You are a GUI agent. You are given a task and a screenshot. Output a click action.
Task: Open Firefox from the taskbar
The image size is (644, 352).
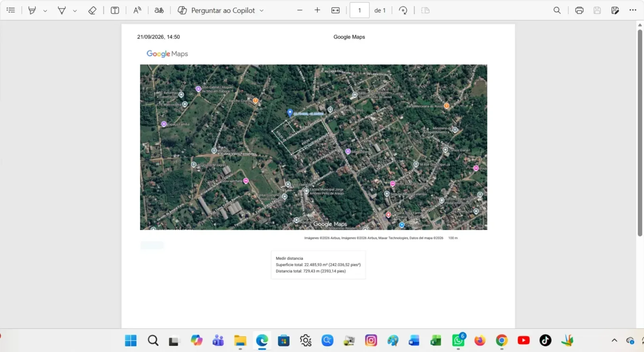pyautogui.click(x=480, y=340)
